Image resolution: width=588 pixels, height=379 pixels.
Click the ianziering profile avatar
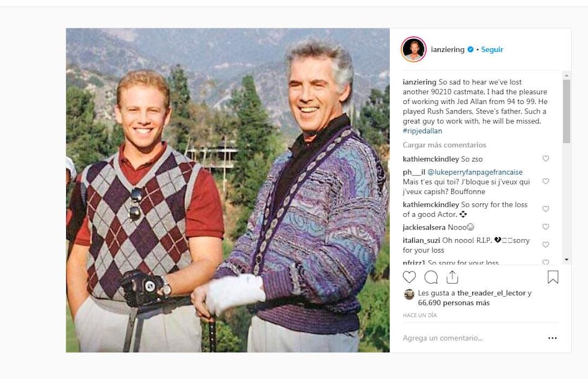click(x=413, y=49)
